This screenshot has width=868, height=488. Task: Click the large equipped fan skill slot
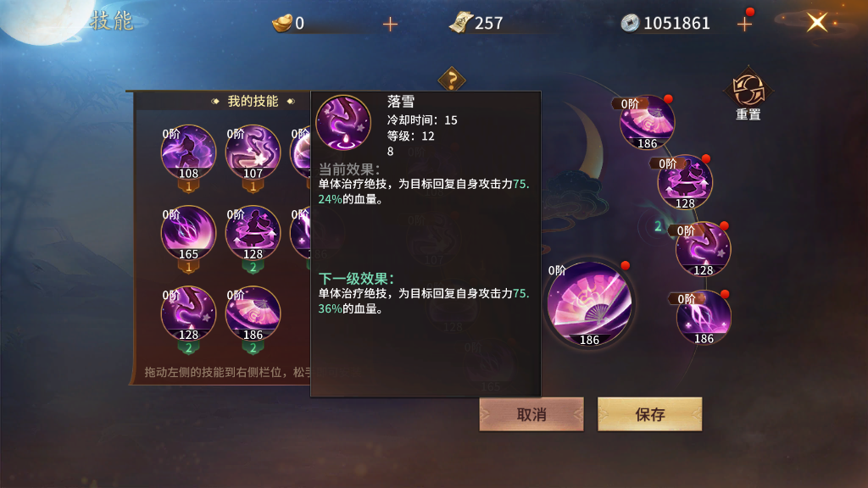click(589, 304)
